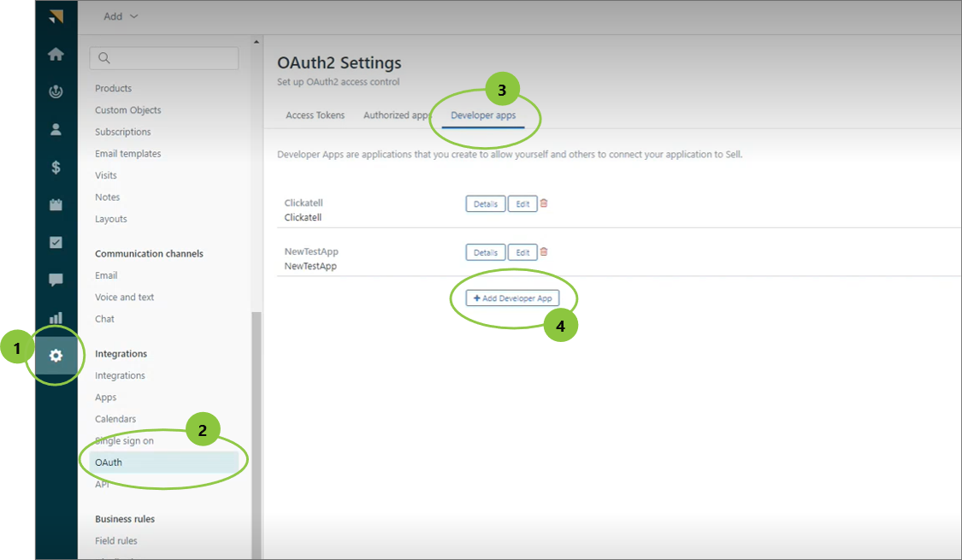Open the Tasks checkmark icon
This screenshot has height=560, width=962.
56,243
